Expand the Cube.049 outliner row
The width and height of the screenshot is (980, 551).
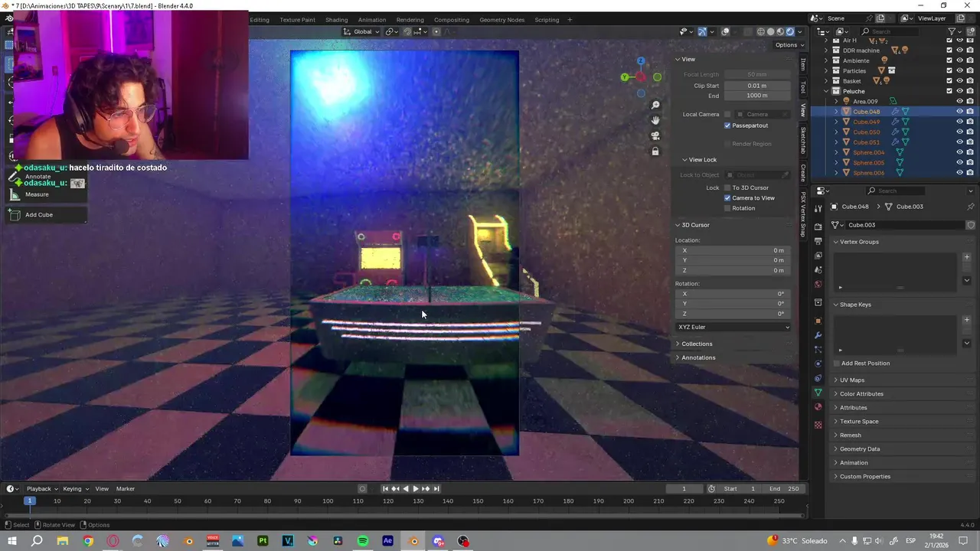click(x=836, y=122)
